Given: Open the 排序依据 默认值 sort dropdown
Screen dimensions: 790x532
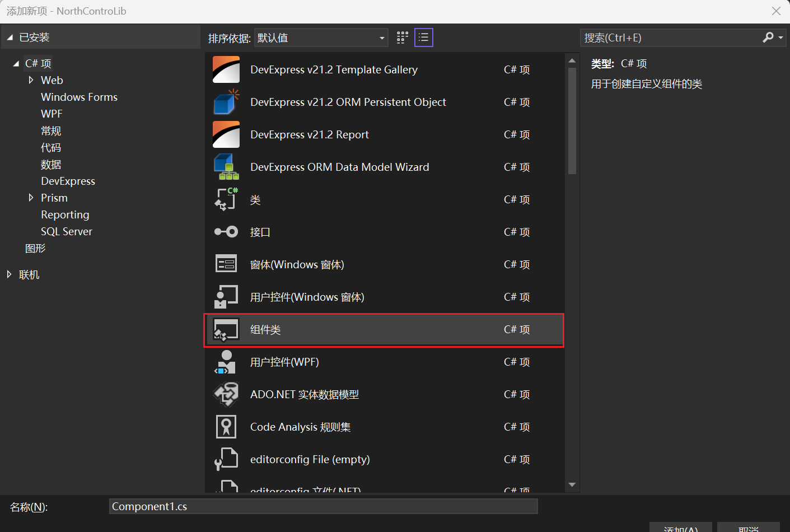Looking at the screenshot, I should pyautogui.click(x=321, y=38).
